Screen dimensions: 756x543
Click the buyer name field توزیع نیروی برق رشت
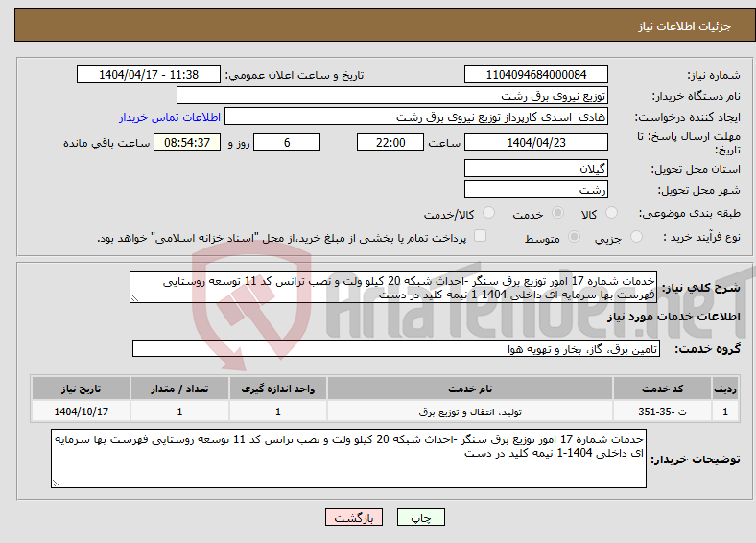click(x=392, y=96)
